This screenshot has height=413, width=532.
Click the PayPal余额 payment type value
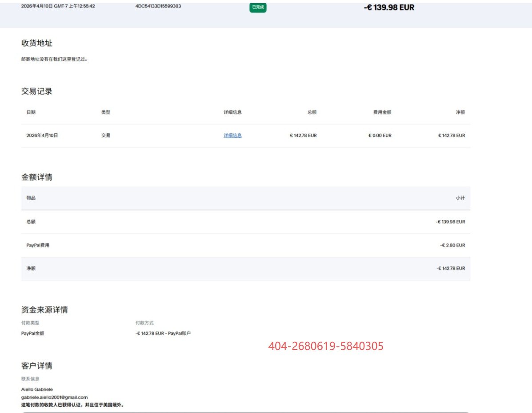click(33, 333)
